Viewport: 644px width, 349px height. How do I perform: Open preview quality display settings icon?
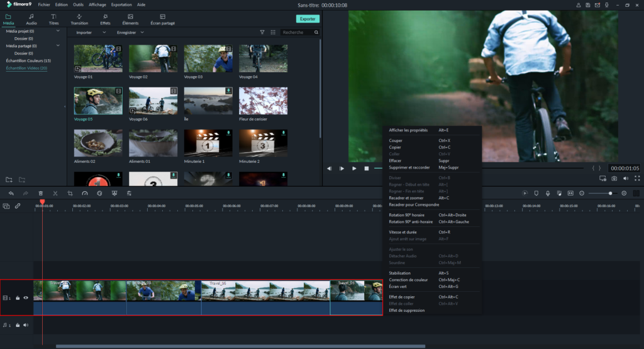click(602, 179)
